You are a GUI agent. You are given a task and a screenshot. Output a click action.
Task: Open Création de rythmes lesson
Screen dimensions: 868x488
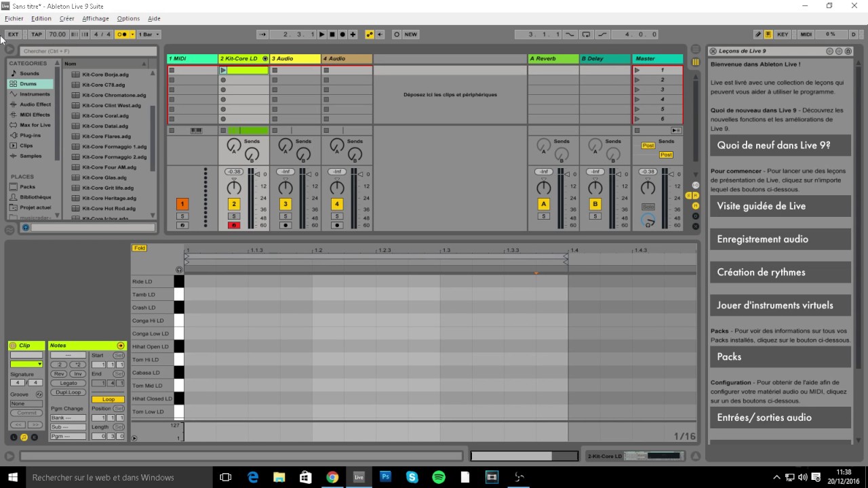coord(780,272)
